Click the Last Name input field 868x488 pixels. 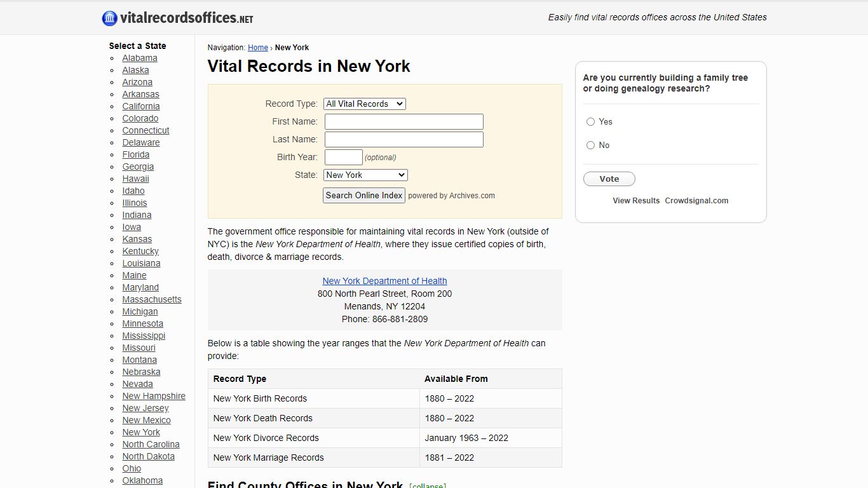pos(404,139)
